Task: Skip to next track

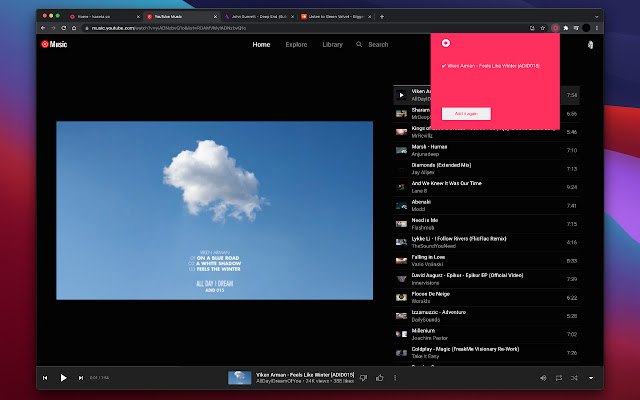Action: tap(81, 378)
